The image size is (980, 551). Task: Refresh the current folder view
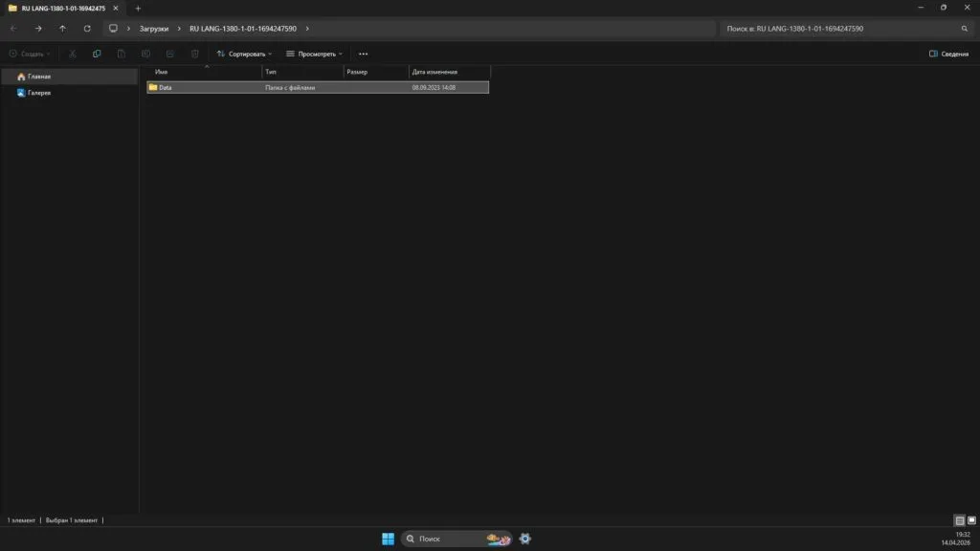point(87,29)
